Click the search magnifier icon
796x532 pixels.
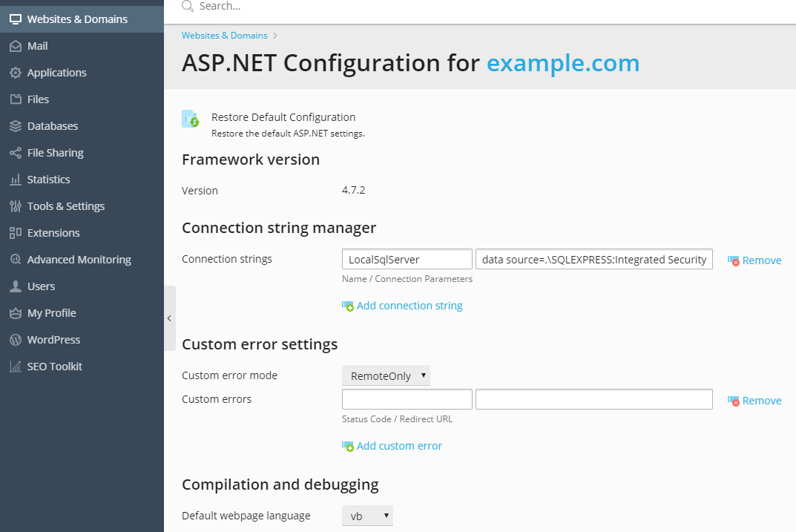click(x=188, y=6)
